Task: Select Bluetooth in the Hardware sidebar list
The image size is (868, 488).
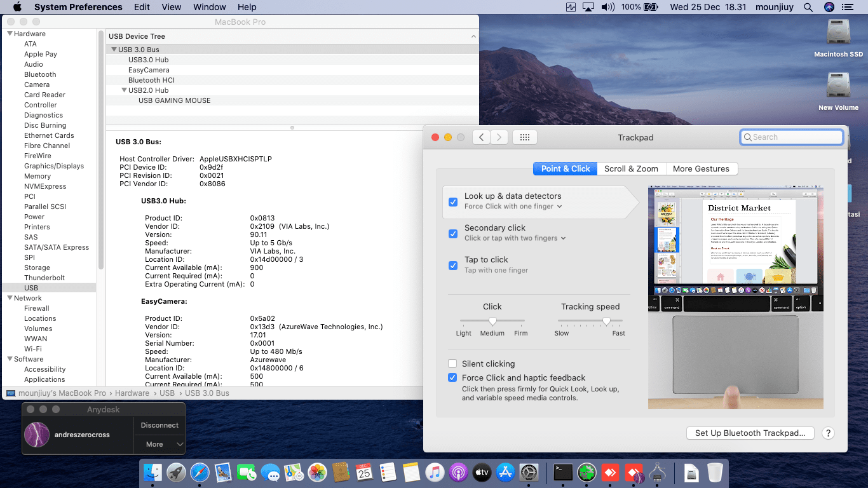Action: [x=40, y=74]
